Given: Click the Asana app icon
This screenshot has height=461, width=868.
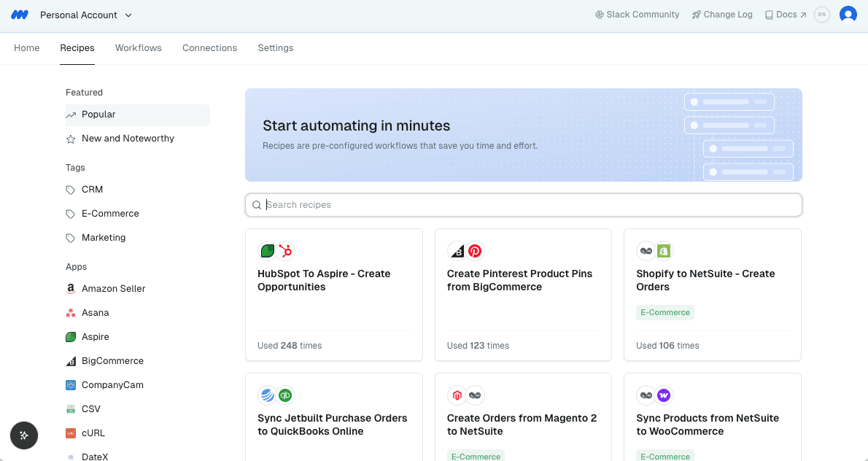Looking at the screenshot, I should pos(71,313).
